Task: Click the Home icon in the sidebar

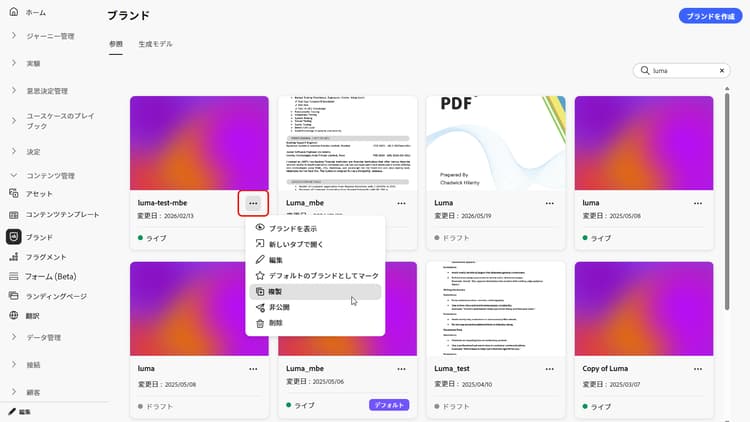Action: tap(14, 12)
